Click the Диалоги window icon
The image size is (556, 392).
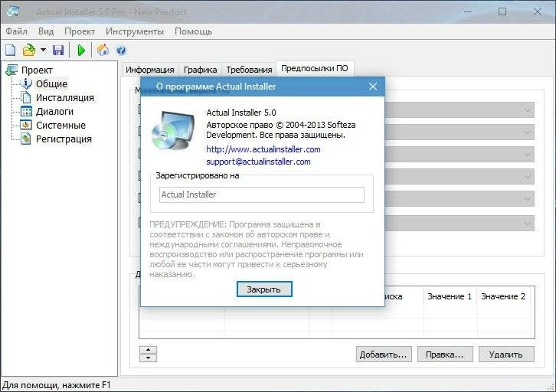(x=26, y=111)
